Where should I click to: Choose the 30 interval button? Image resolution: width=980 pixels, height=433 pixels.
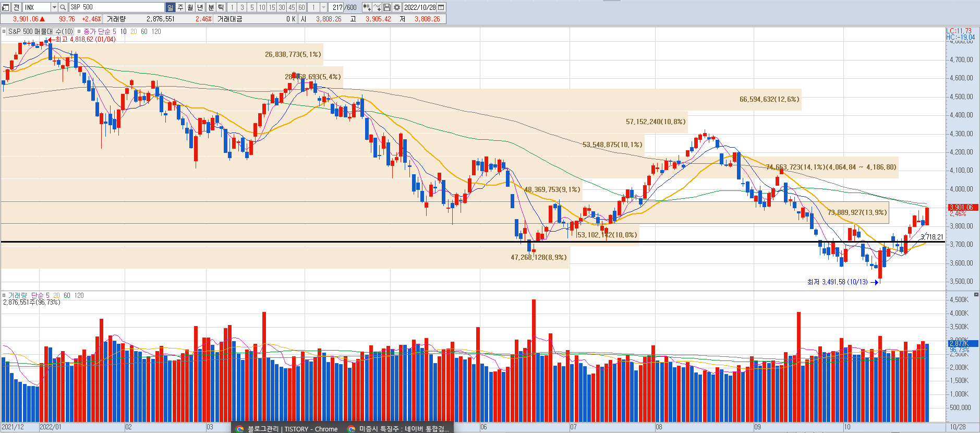coord(282,7)
